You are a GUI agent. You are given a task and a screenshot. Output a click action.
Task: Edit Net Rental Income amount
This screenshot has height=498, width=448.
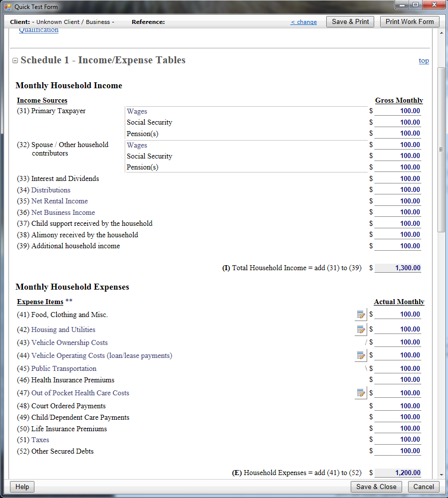point(398,201)
